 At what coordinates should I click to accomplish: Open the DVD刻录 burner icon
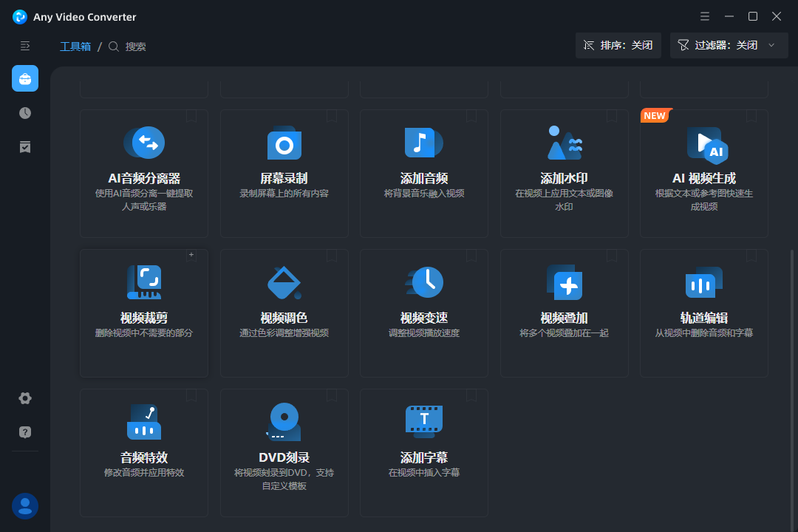click(284, 422)
